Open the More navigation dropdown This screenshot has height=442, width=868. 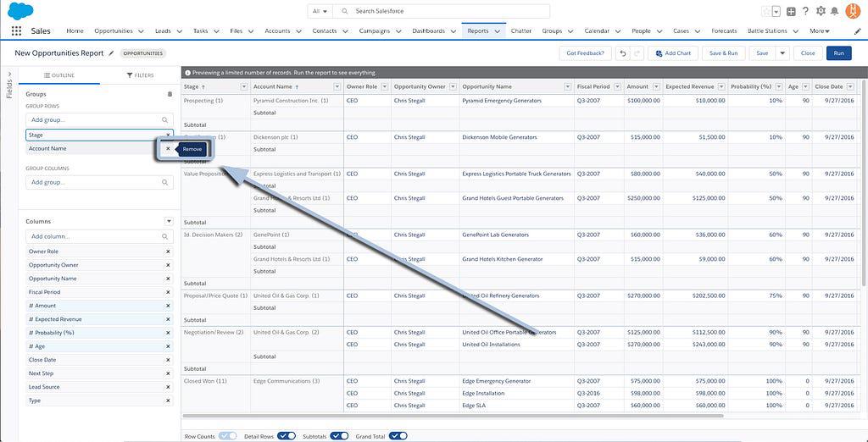coord(819,31)
